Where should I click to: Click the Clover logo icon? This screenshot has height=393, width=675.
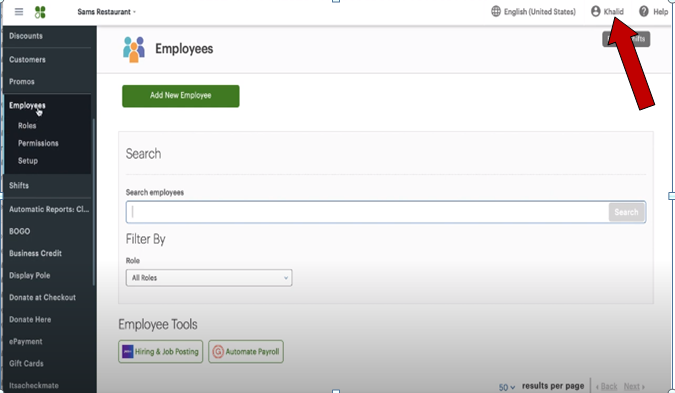40,12
